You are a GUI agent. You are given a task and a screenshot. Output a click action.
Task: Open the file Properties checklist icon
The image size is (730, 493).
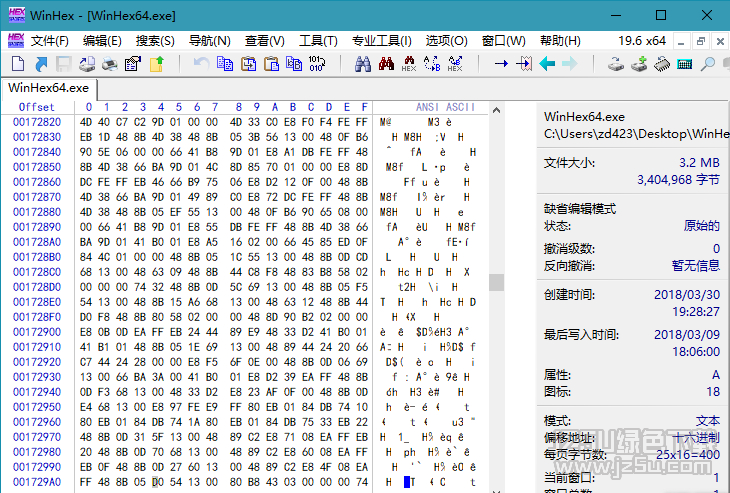(133, 63)
